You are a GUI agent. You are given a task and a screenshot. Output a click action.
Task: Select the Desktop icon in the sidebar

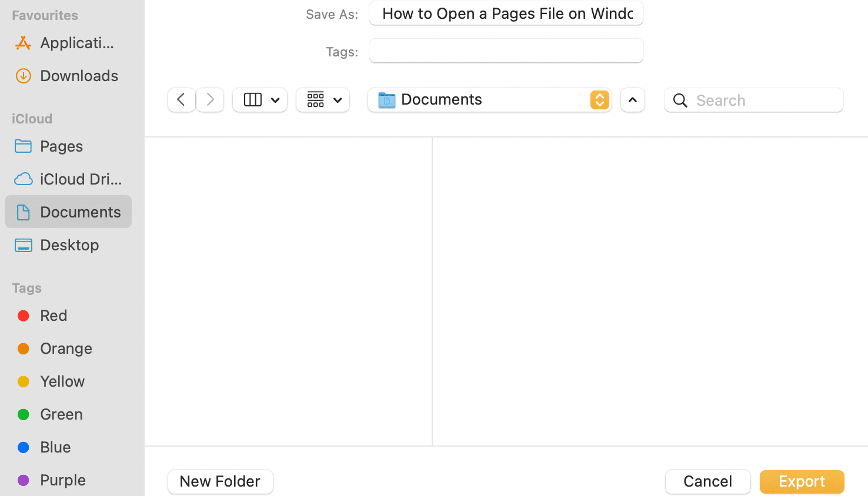click(x=24, y=245)
